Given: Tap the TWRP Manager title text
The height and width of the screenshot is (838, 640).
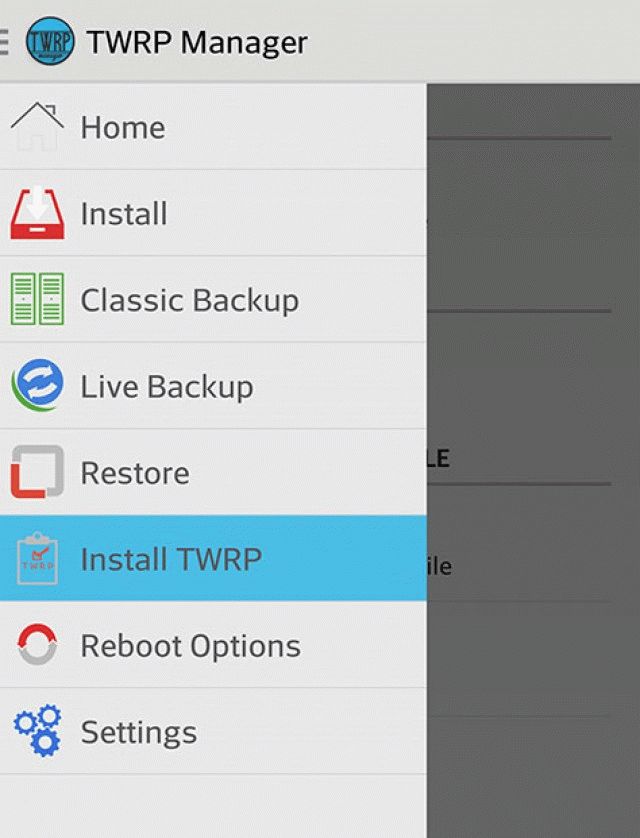Looking at the screenshot, I should click(x=197, y=43).
